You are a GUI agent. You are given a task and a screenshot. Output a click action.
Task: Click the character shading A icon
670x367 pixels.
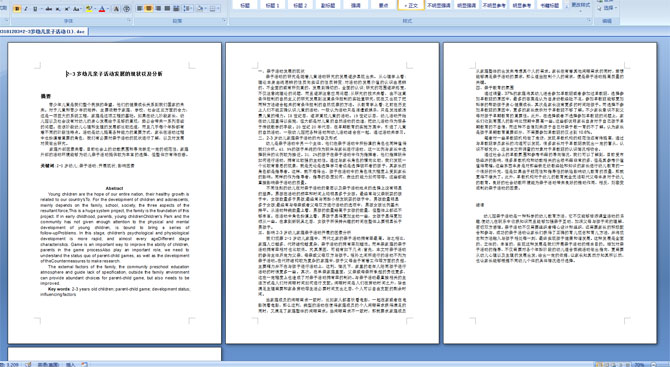[x=116, y=9]
